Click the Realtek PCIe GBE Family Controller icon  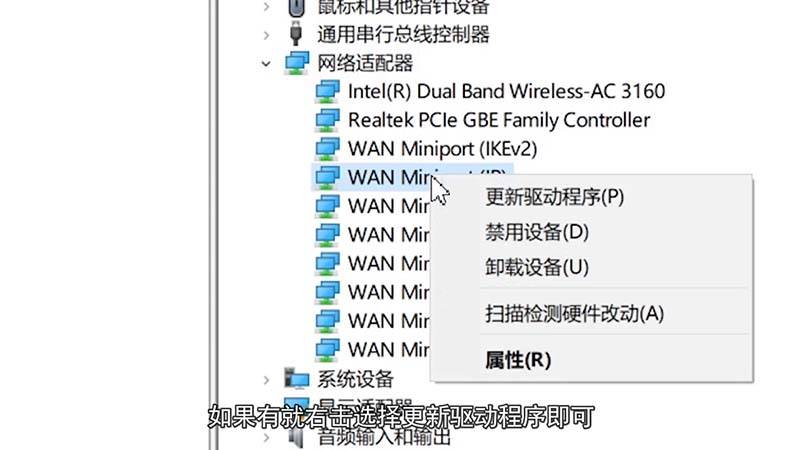[x=327, y=120]
